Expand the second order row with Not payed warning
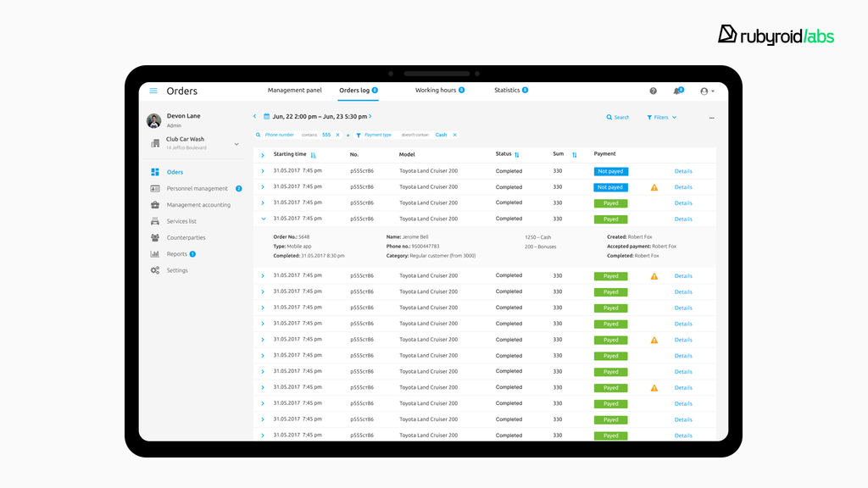 pos(263,187)
